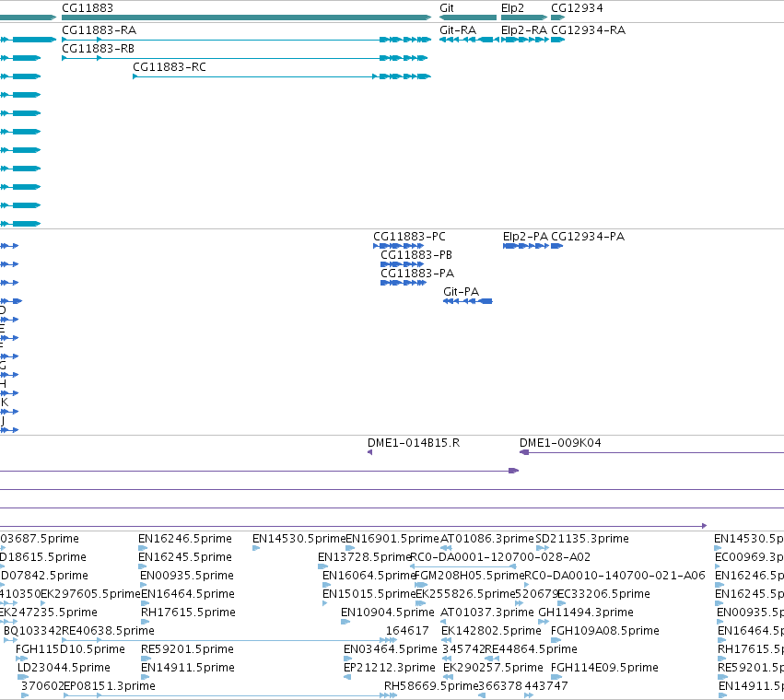Select transcript CG11883-RB label
The image size is (784, 700).
[98, 49]
